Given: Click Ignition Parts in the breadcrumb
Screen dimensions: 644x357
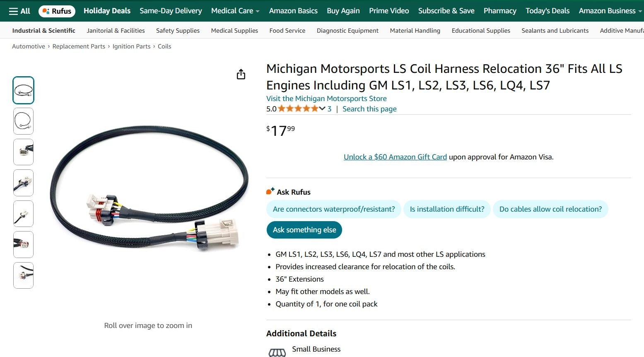Looking at the screenshot, I should point(131,46).
